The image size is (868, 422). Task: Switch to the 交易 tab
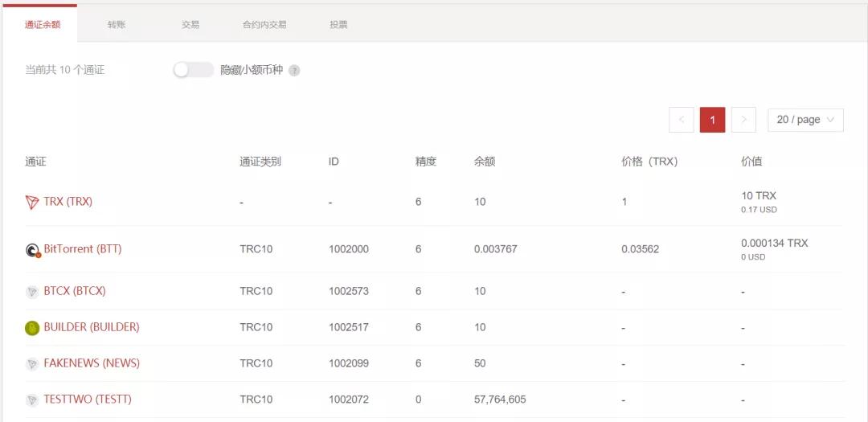[x=190, y=25]
